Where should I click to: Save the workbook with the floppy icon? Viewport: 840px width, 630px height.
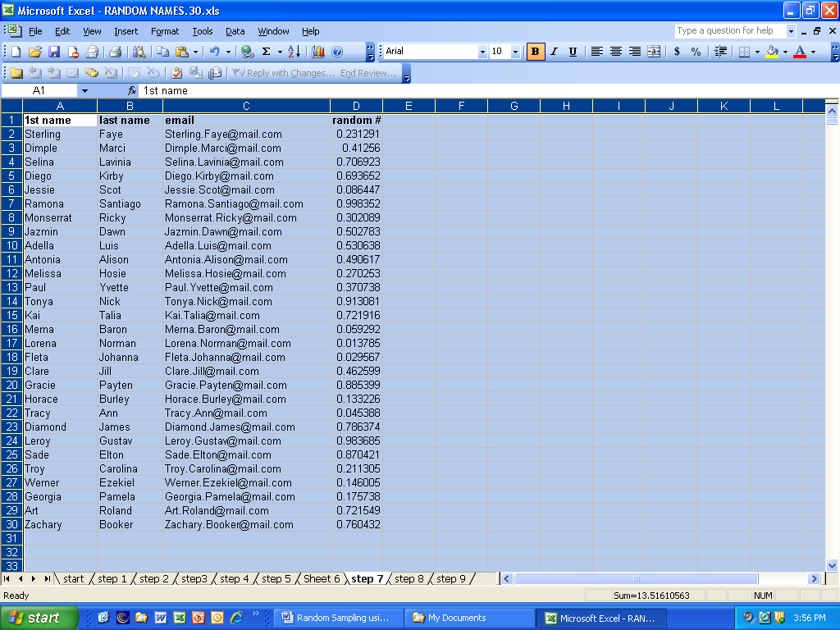[x=53, y=52]
